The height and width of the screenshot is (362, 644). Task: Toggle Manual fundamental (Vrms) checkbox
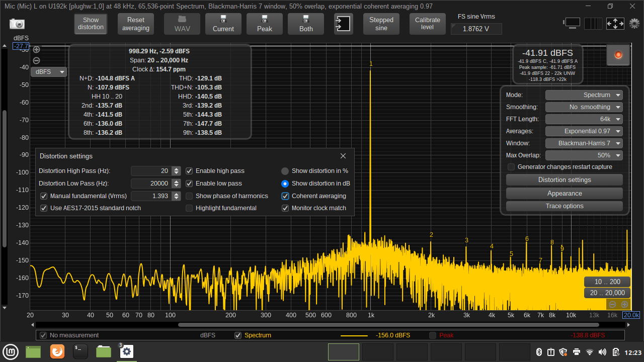44,196
